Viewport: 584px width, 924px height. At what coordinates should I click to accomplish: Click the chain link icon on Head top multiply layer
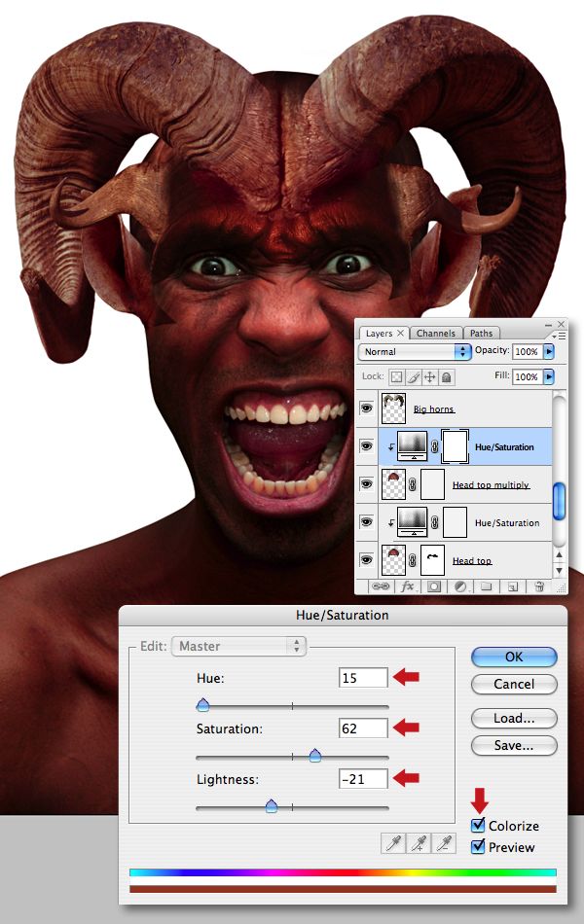[x=413, y=484]
